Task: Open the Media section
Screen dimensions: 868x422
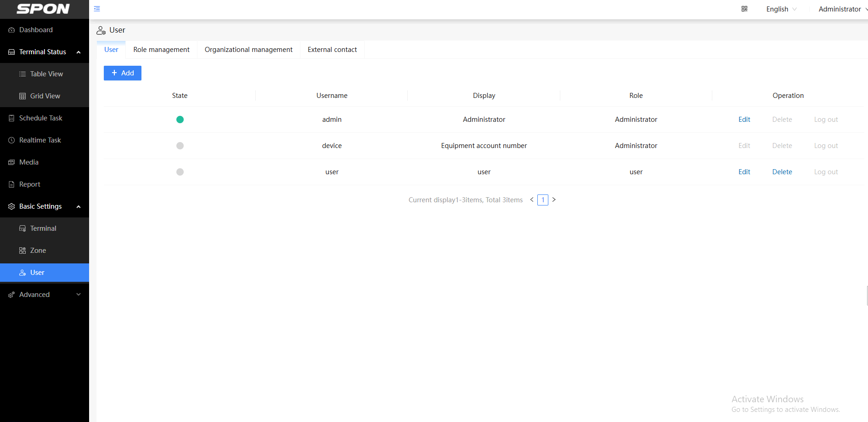Action: [28, 162]
